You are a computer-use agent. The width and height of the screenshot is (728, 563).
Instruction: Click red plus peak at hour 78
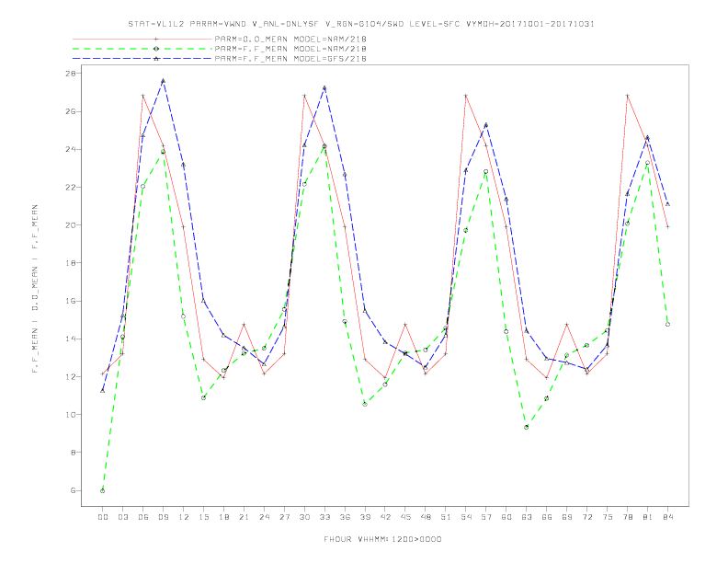click(x=627, y=96)
